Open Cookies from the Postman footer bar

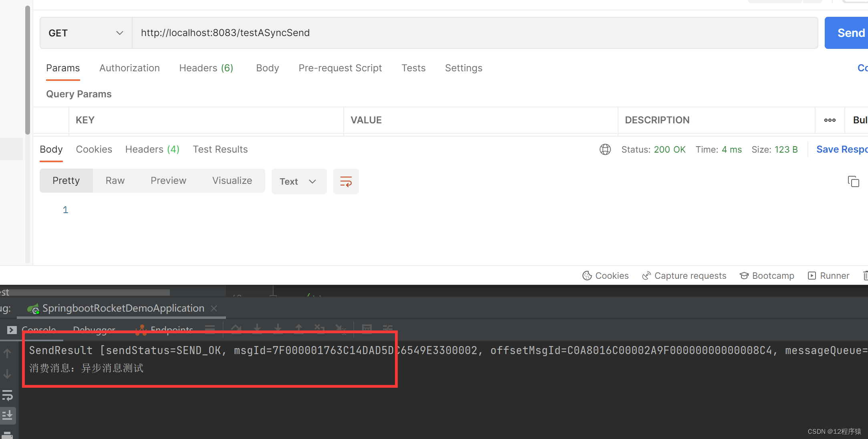[x=605, y=276]
